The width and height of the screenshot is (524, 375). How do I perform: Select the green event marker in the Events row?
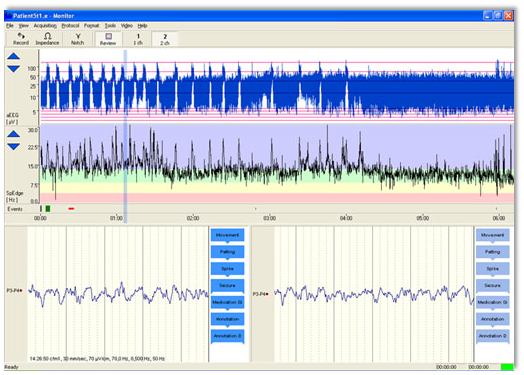pos(48,209)
